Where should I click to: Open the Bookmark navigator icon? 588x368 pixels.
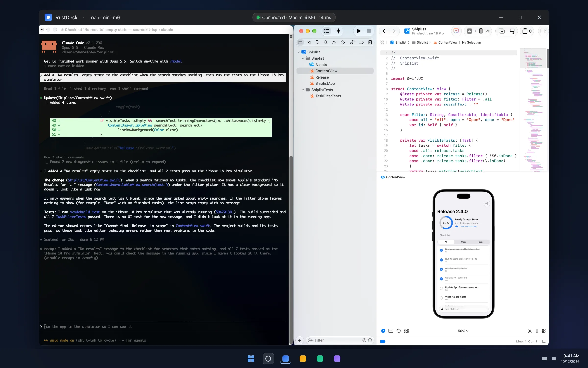click(317, 42)
